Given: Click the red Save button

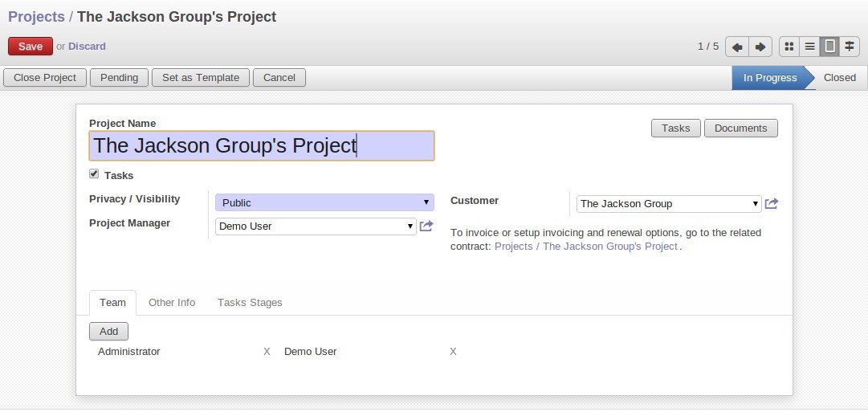Looking at the screenshot, I should pyautogui.click(x=31, y=47).
